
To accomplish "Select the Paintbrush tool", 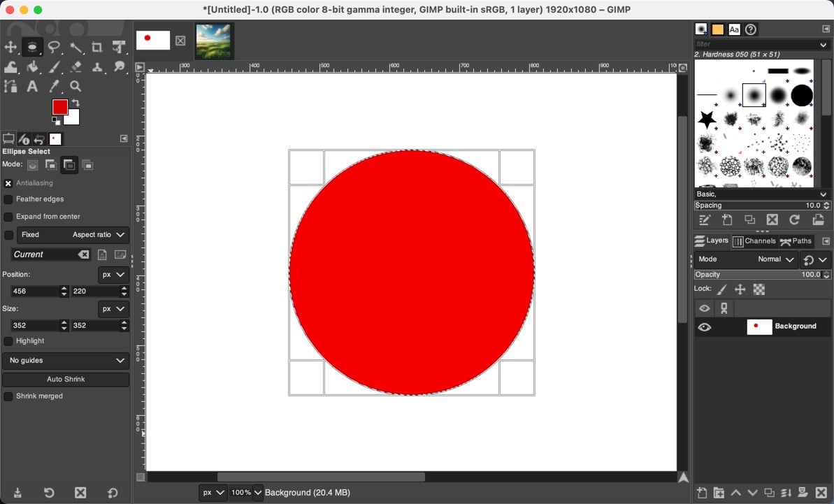I will tap(54, 66).
